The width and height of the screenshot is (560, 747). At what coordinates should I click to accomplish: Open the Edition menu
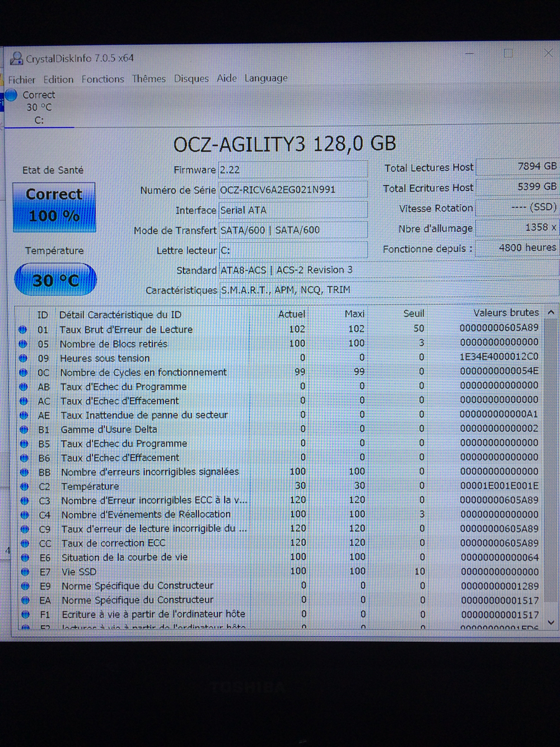(x=58, y=79)
